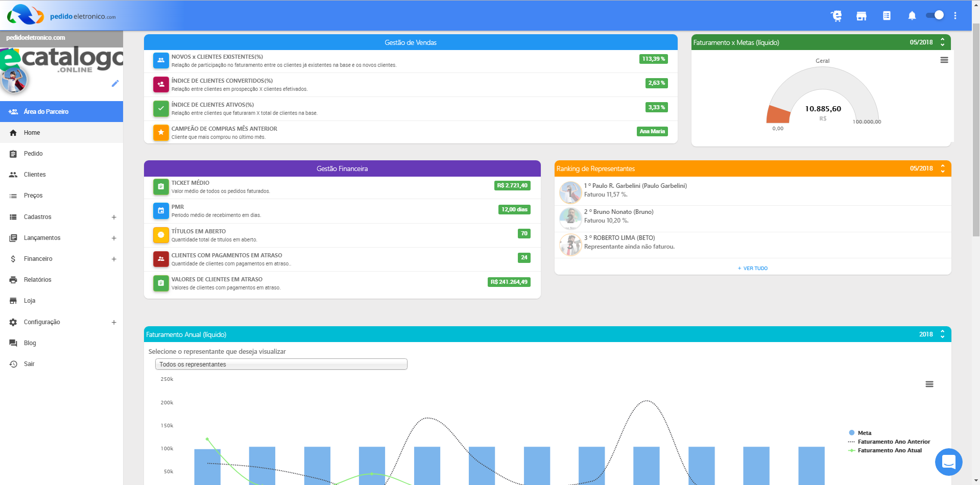This screenshot has height=485, width=980.
Task: Select ROBERTO LIMA (BETO) ranking entry
Action: click(753, 244)
